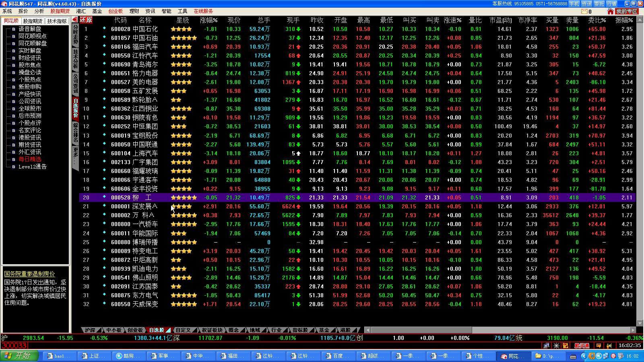644x362 pixels.
Task: Open the red home icon for 我的专区
Action: click(611, 12)
